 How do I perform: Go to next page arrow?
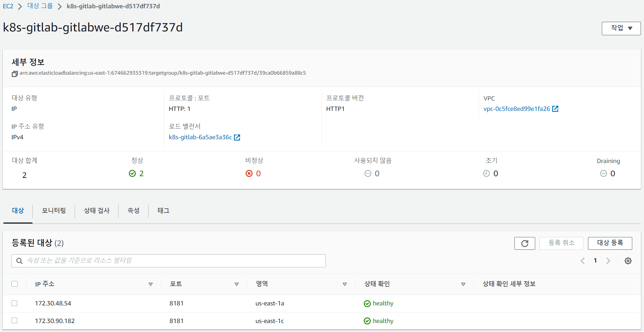pyautogui.click(x=608, y=261)
